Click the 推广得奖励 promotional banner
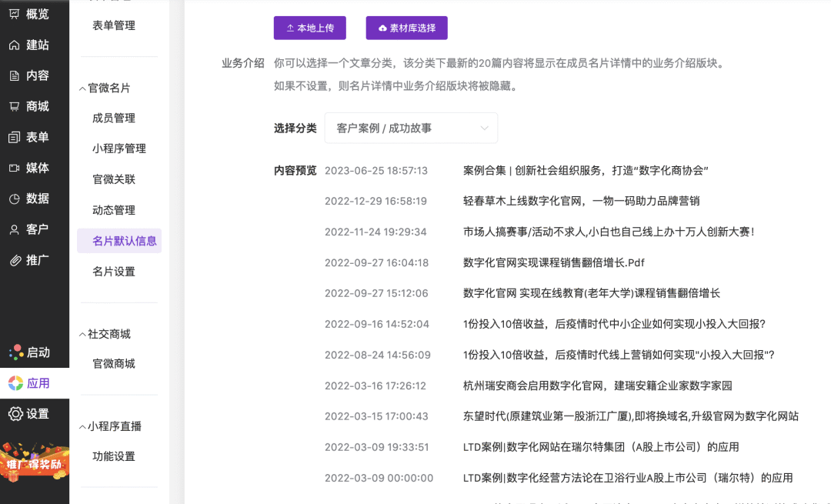Viewport: 831px width, 504px height. (35, 460)
